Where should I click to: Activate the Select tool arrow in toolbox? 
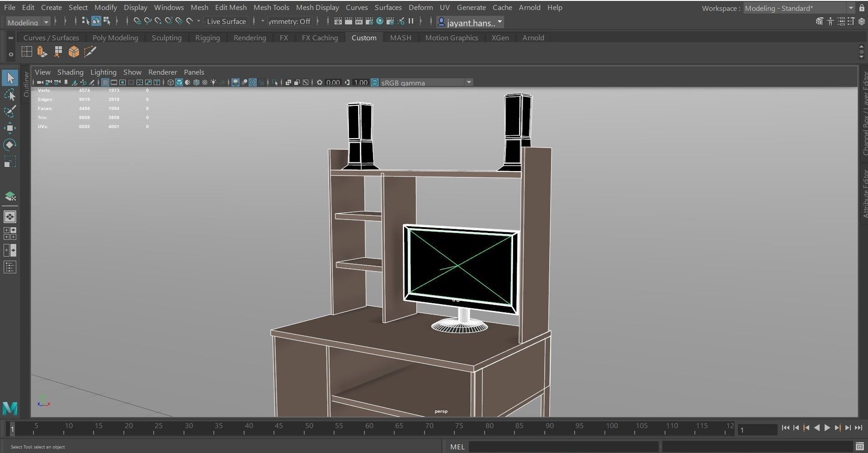(10, 78)
